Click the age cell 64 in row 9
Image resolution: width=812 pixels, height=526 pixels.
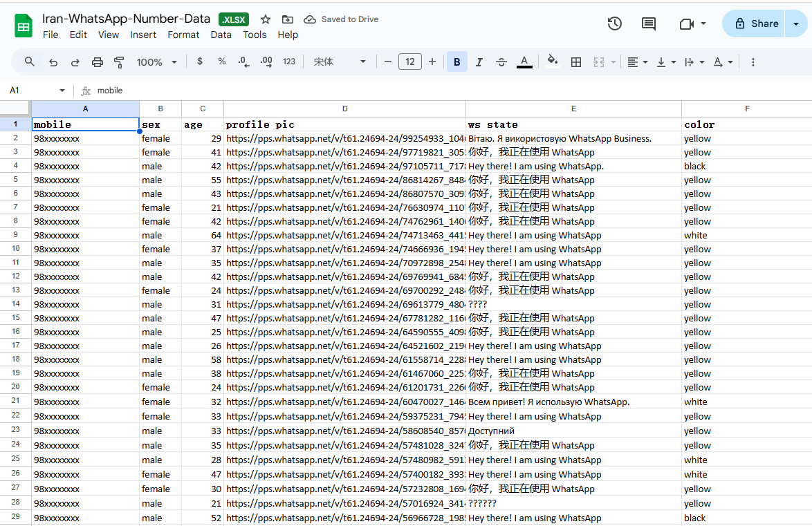pos(203,235)
